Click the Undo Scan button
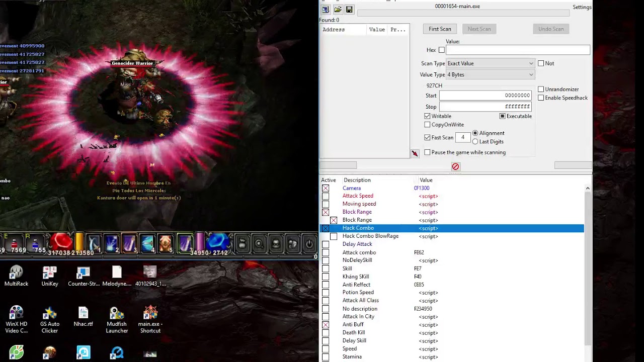 (551, 29)
